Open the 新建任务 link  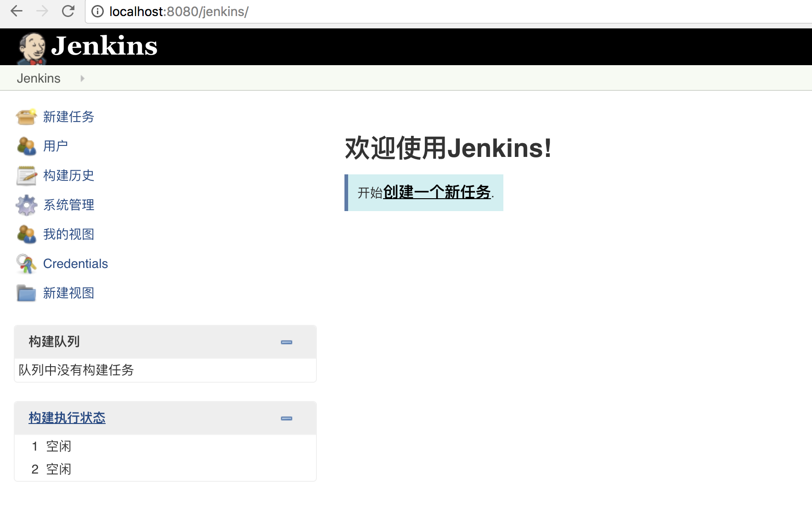tap(68, 117)
